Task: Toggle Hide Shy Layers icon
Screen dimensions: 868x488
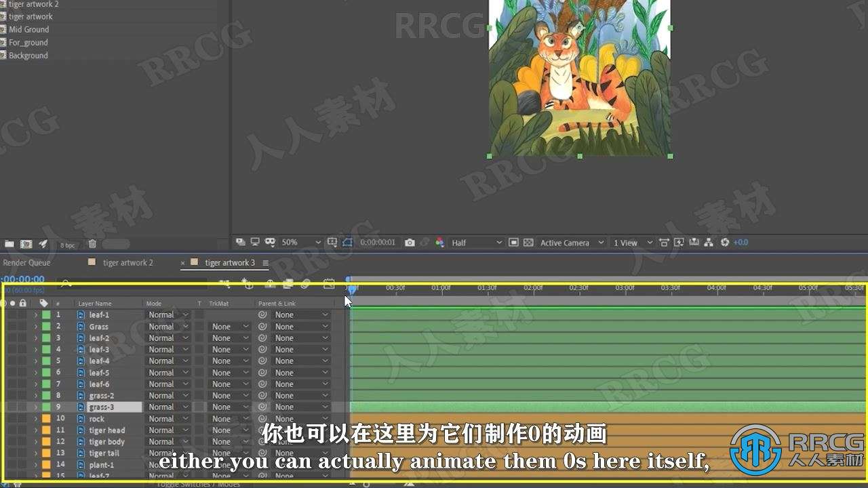Action: pyautogui.click(x=270, y=284)
